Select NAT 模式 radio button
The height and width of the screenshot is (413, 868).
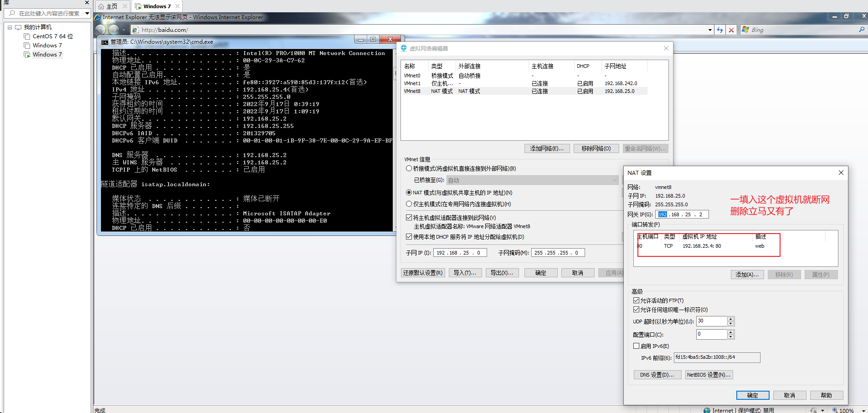(409, 193)
